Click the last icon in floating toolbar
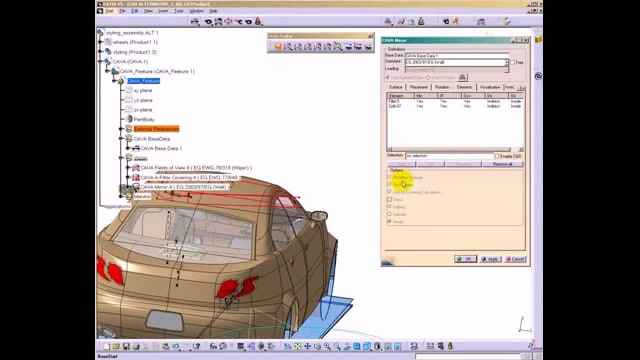 coord(368,47)
